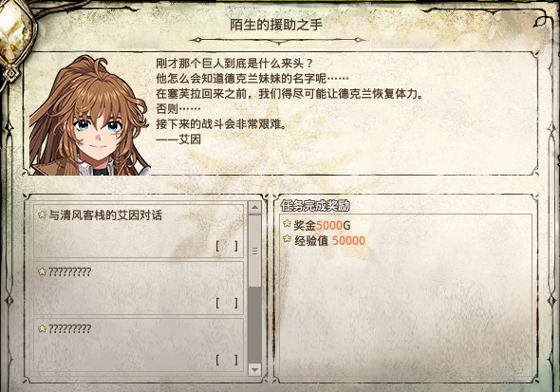Toggle the bracket checkbox of the middle ????????? objective

pos(227,303)
